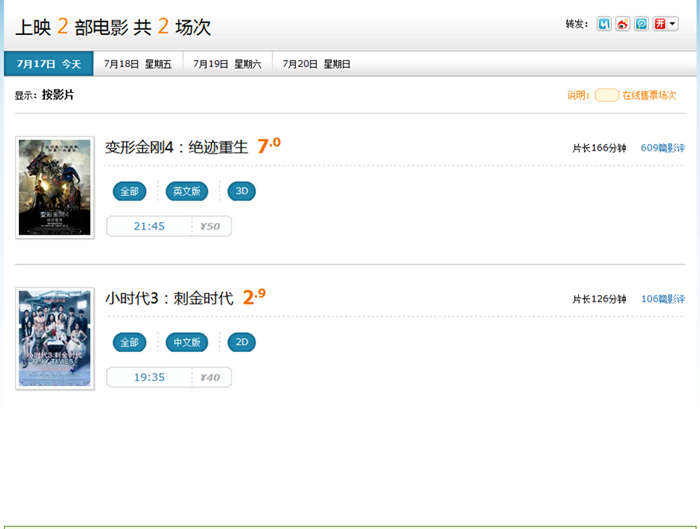
Task: Click 按影片 display mode
Action: point(58,95)
